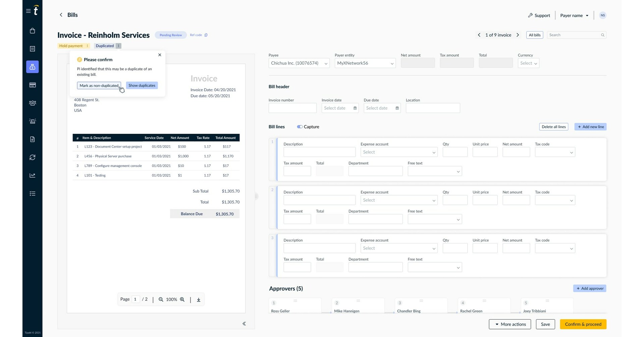Select the reports chart icon in sidebar
The width and height of the screenshot is (644, 337).
(32, 175)
